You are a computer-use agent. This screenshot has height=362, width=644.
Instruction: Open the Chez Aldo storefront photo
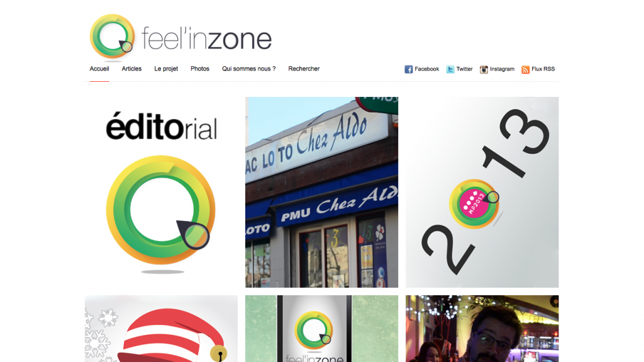click(321, 192)
